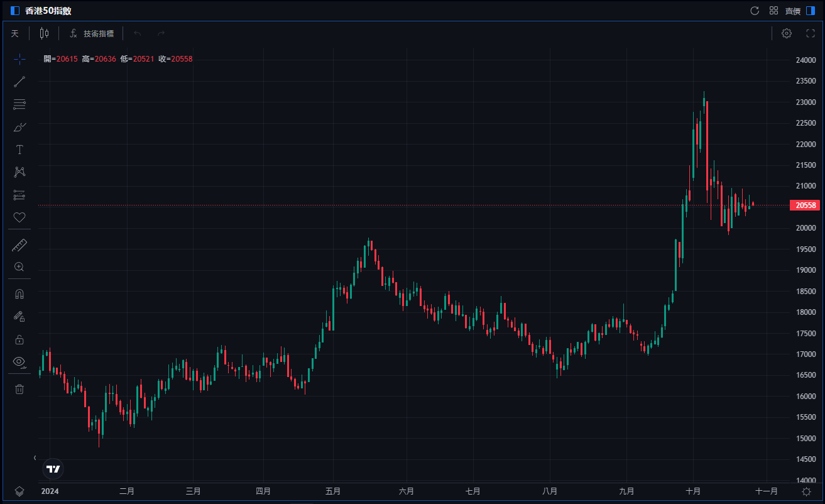This screenshot has width=825, height=504.
Task: Click the 十月 label on time axis
Action: point(693,491)
